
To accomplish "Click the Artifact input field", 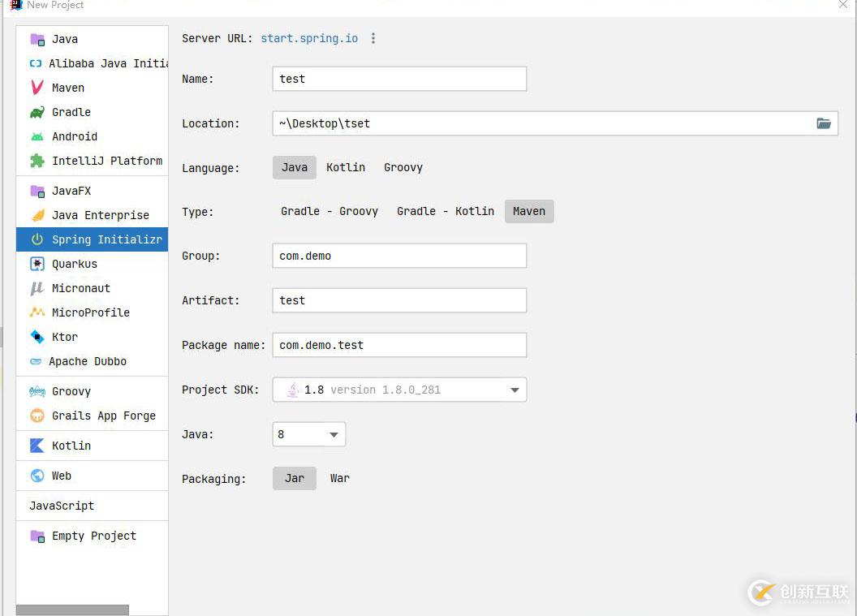I will pos(399,300).
